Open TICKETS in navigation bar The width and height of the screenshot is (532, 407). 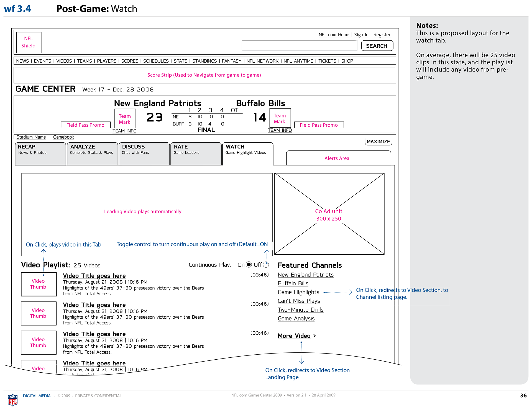click(x=327, y=61)
